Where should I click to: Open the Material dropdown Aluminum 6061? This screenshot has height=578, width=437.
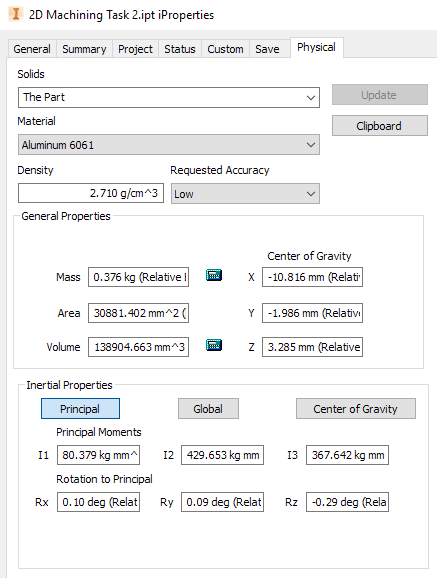[x=169, y=144]
